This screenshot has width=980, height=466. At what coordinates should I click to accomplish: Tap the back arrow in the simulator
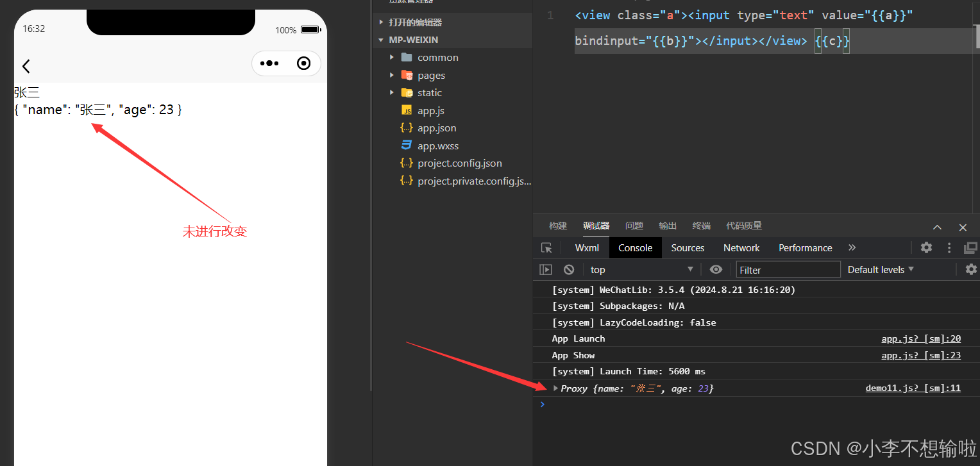point(26,66)
